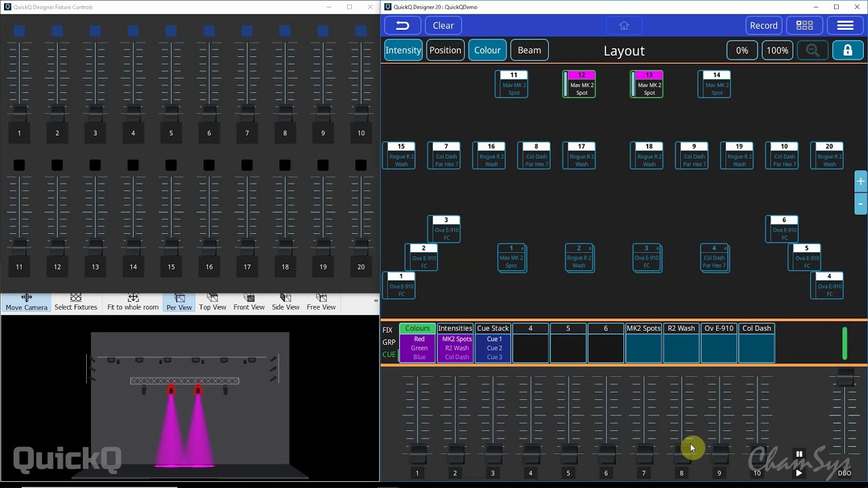This screenshot has width=868, height=488.
Task: Select Move Camera tool
Action: 26,302
